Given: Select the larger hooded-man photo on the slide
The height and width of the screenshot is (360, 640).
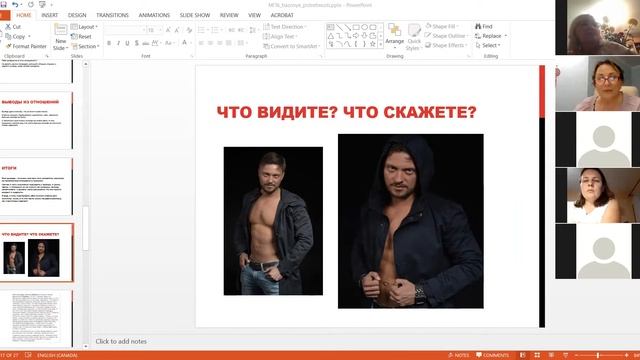Looking at the screenshot, I should coord(411,221).
